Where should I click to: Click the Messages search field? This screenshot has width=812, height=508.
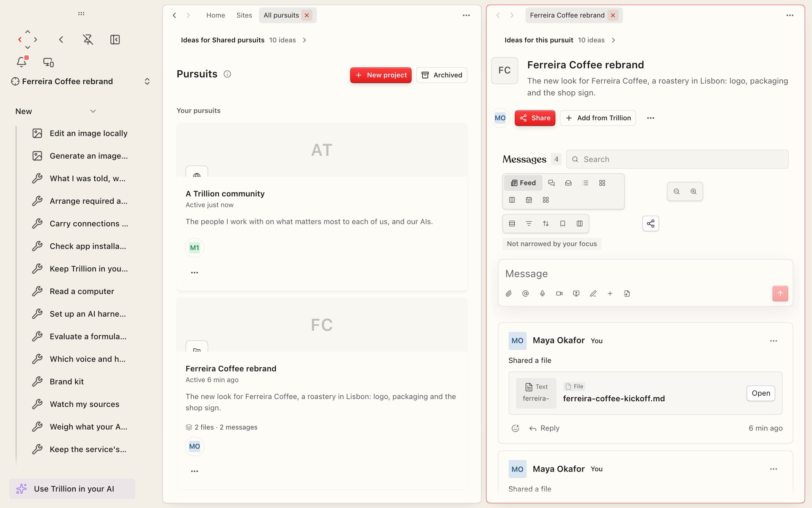coord(677,159)
